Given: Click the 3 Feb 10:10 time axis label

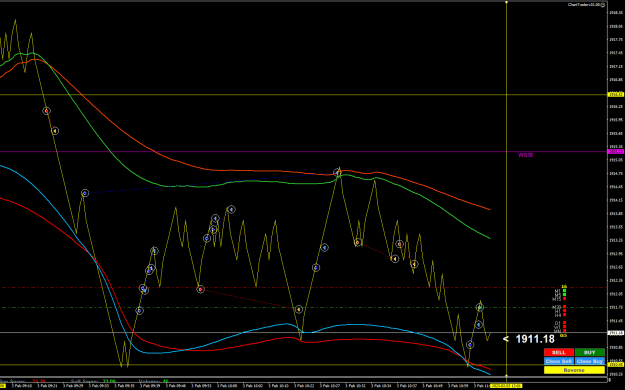Looking at the screenshot, I should tap(279, 386).
